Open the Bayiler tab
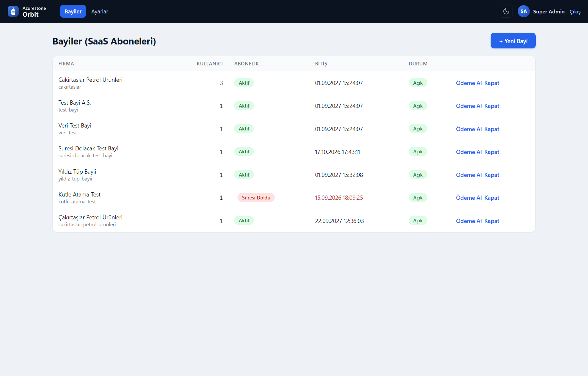Screen dimensions: 588x376 coord(73,11)
